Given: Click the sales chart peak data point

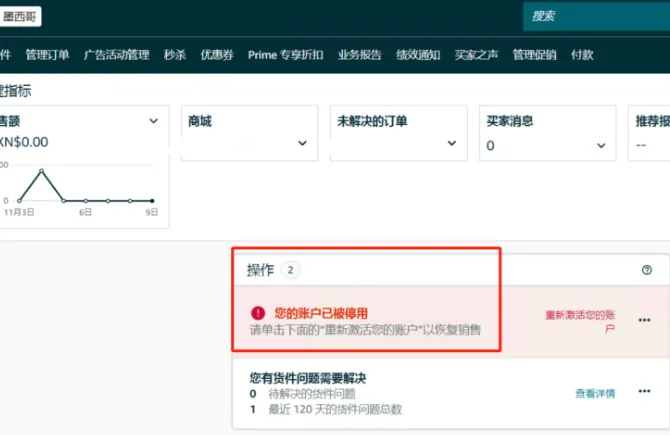Looking at the screenshot, I should coord(41,170).
